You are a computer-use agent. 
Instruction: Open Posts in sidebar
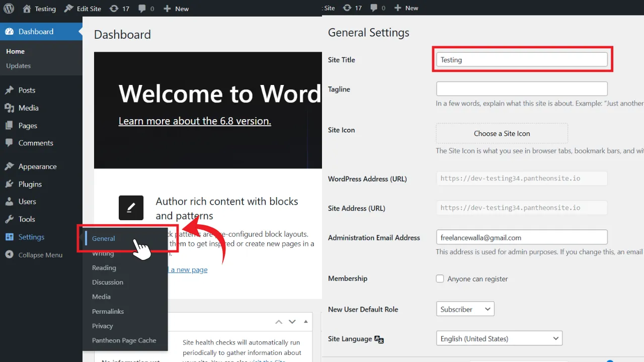(27, 90)
